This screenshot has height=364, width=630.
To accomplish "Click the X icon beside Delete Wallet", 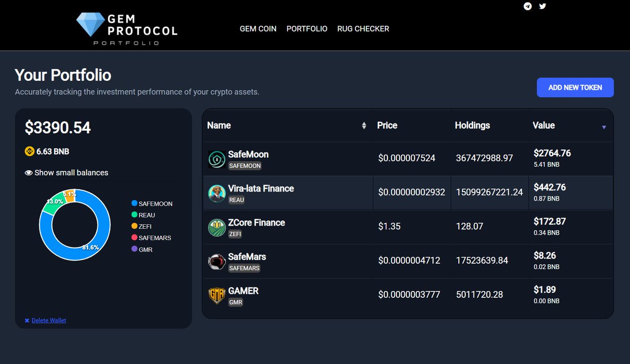I will (27, 320).
